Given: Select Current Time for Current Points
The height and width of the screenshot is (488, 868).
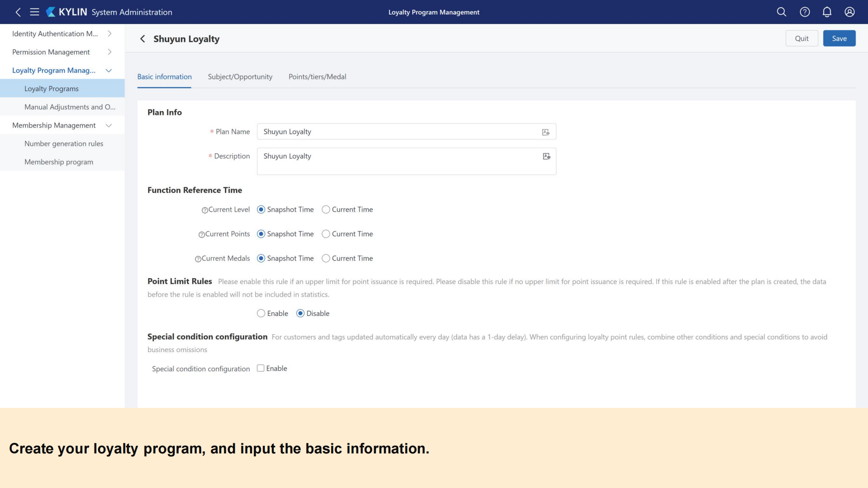Looking at the screenshot, I should pos(326,234).
